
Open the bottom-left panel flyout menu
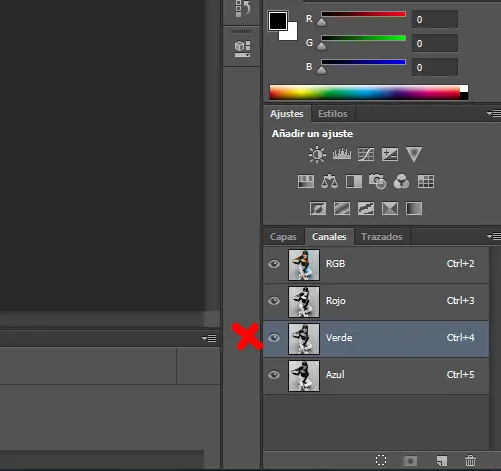pos(209,339)
